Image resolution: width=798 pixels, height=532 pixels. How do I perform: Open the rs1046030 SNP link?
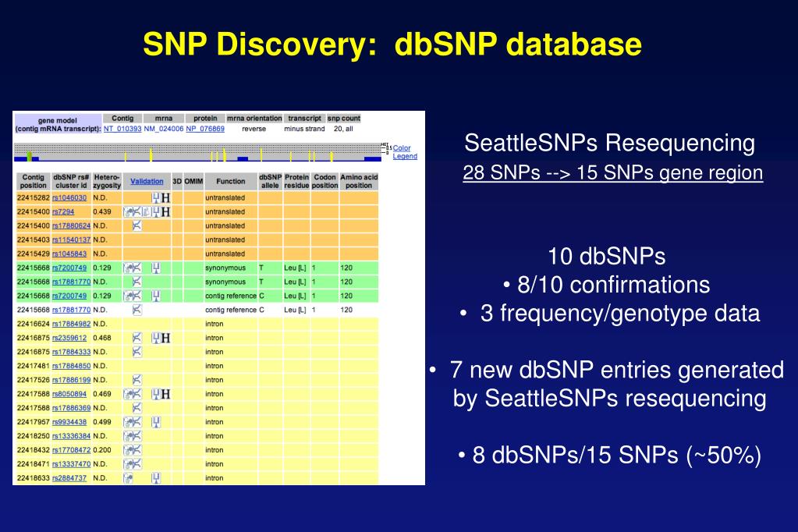point(69,197)
